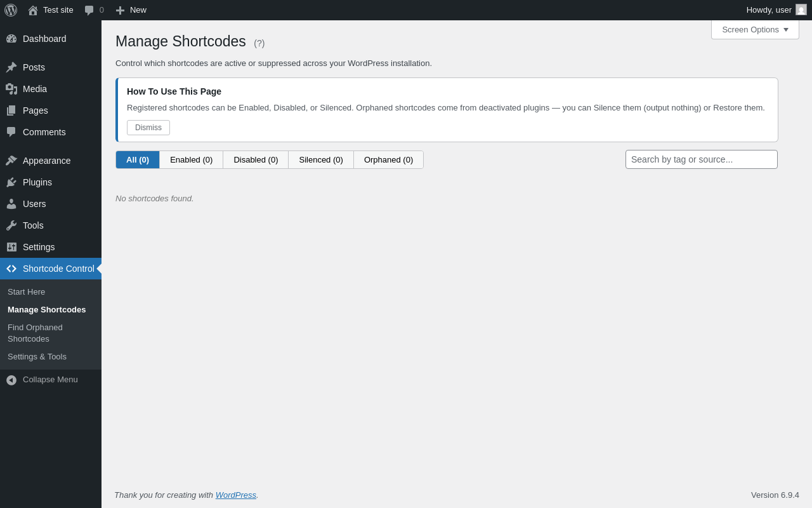This screenshot has height=508, width=812.
Task: Collapse the admin menu with arrow icon
Action: coord(11,380)
